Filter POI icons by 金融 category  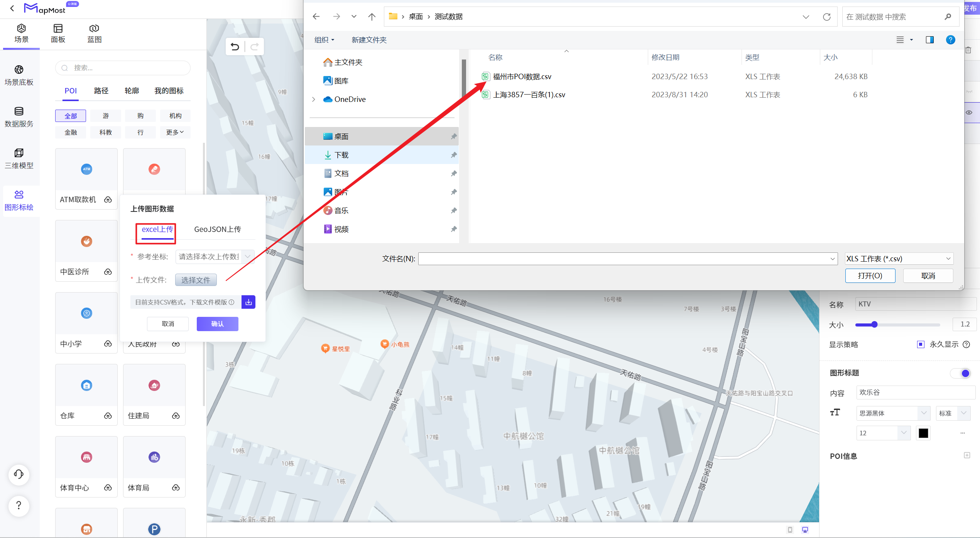[71, 132]
